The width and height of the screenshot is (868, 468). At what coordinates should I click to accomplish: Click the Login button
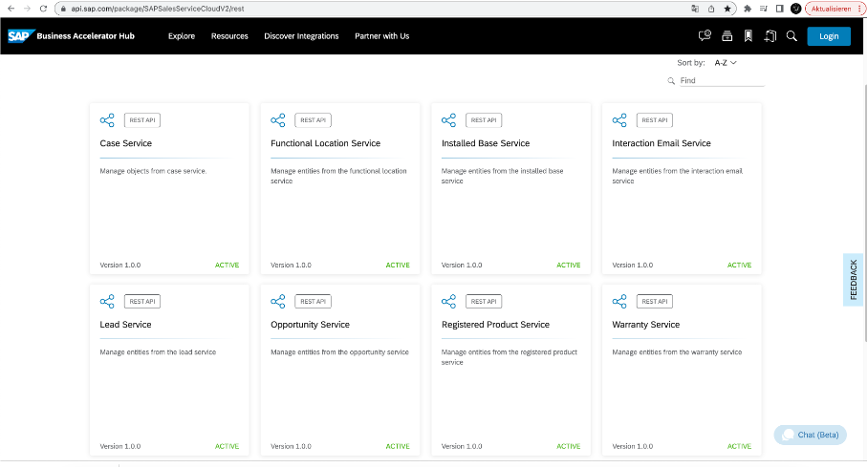pos(828,36)
